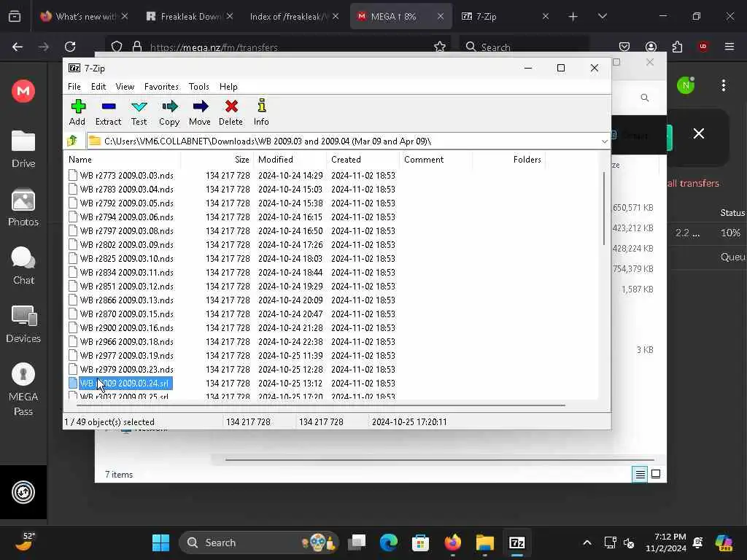Image resolution: width=747 pixels, height=560 pixels.
Task: Open the uBlock Origin extension icon
Action: [x=703, y=47]
